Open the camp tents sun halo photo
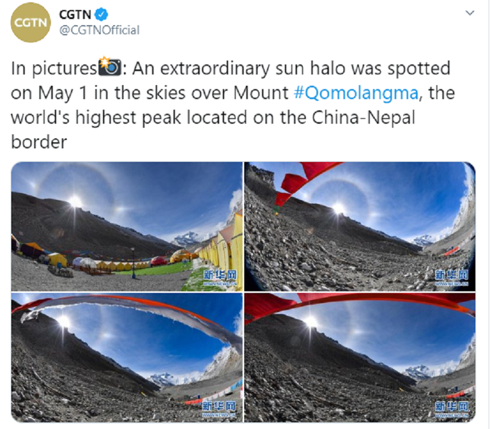 point(127,227)
